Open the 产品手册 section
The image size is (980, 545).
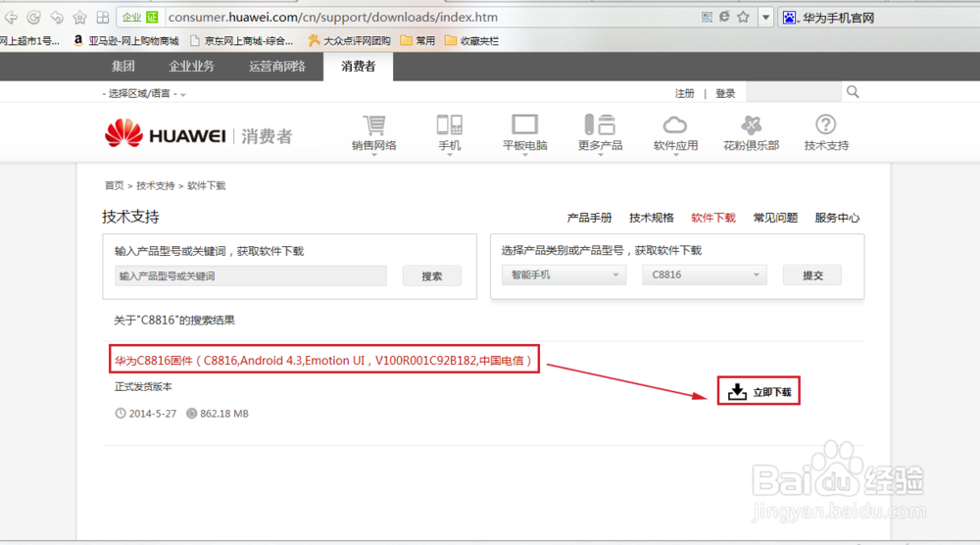pyautogui.click(x=589, y=218)
